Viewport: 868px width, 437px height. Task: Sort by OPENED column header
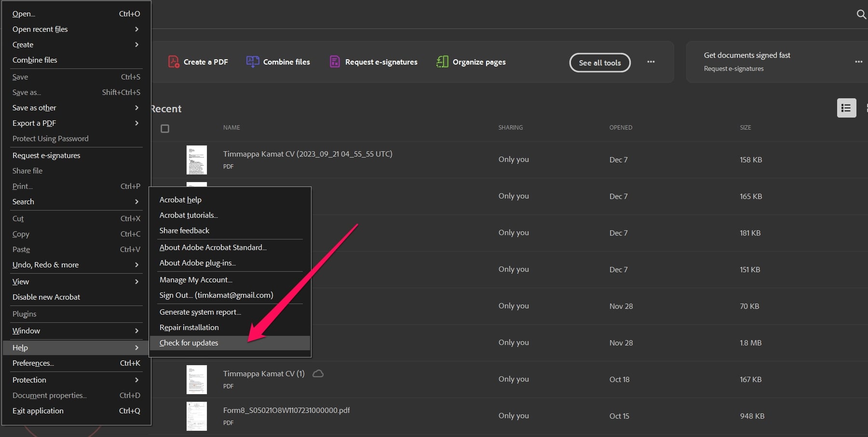pos(621,128)
